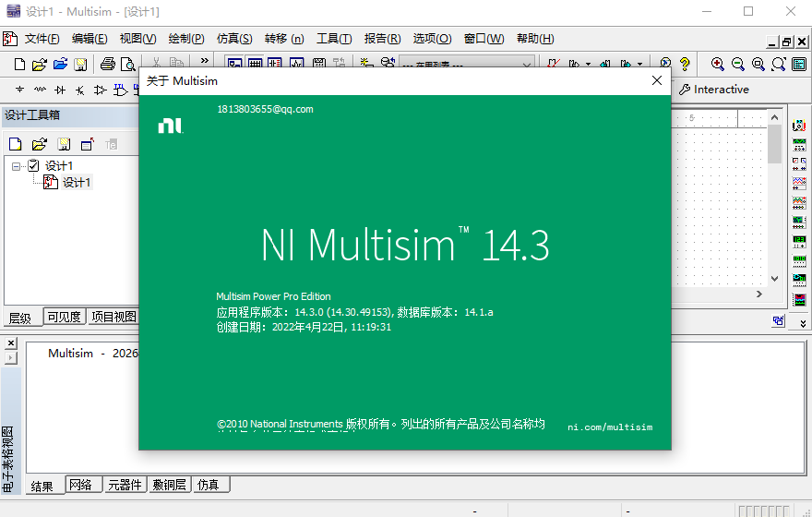Toggle Spreadsheet view toolbar button
This screenshot has width=812, height=517.
255,64
